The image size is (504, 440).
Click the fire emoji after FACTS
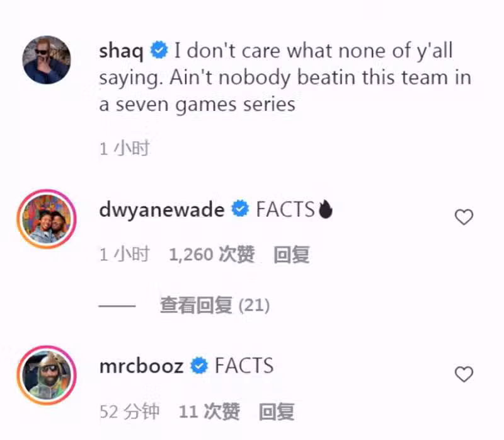325,209
